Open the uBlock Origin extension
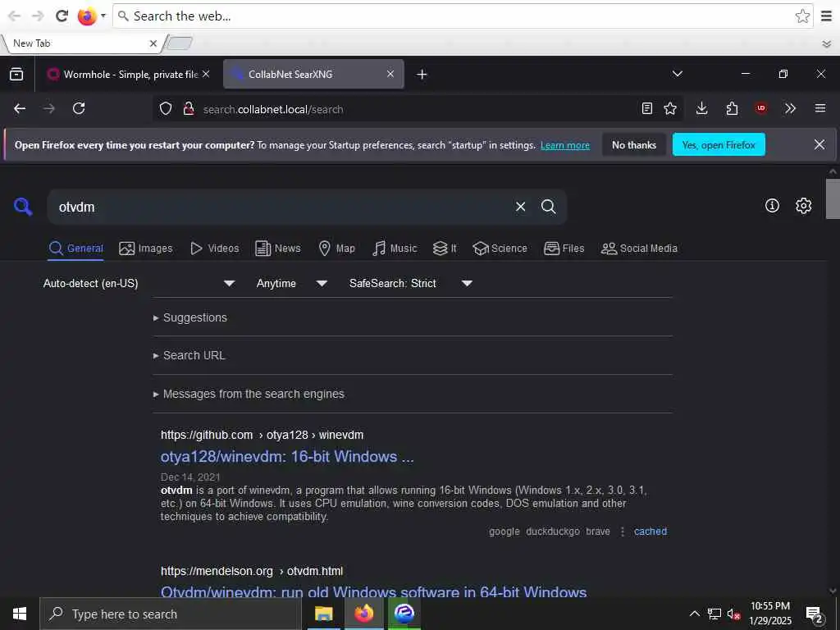This screenshot has width=840, height=630. (760, 109)
